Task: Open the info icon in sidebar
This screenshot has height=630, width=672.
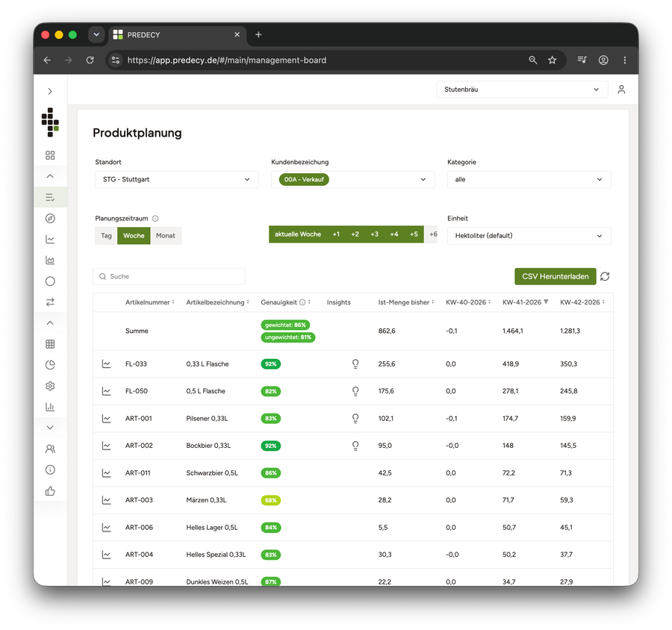Action: [50, 470]
